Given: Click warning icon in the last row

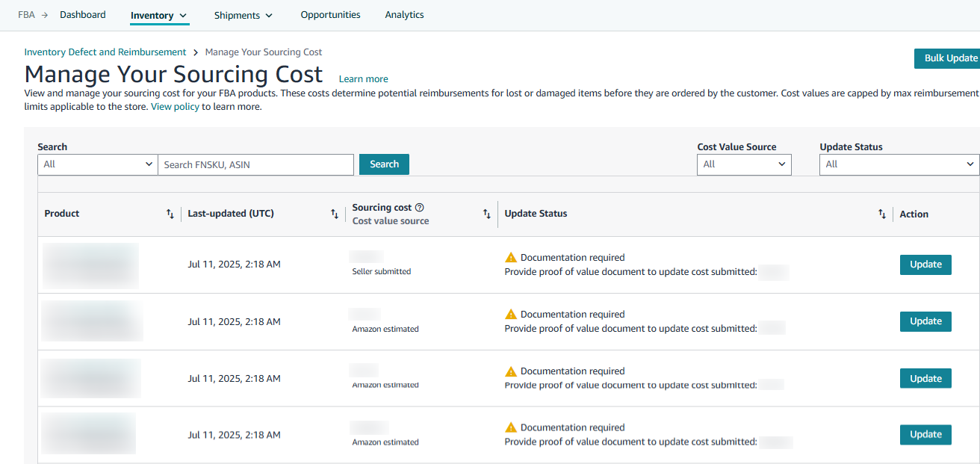Looking at the screenshot, I should click(x=511, y=428).
